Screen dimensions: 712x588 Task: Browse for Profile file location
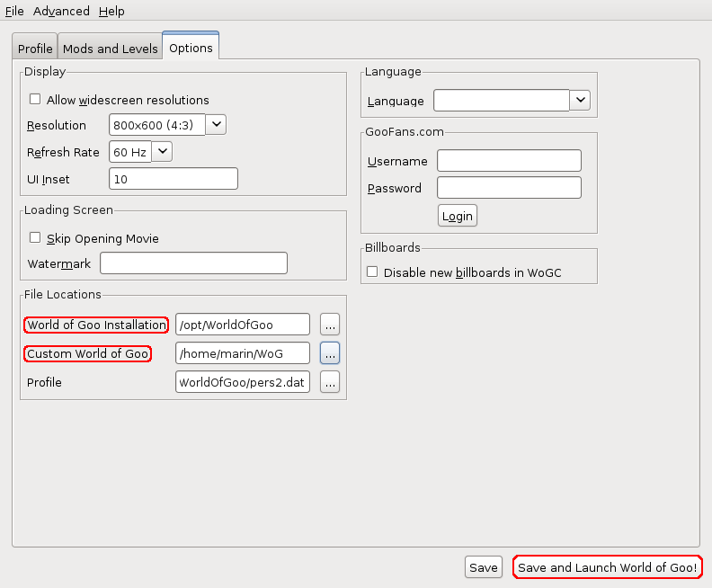coord(330,382)
